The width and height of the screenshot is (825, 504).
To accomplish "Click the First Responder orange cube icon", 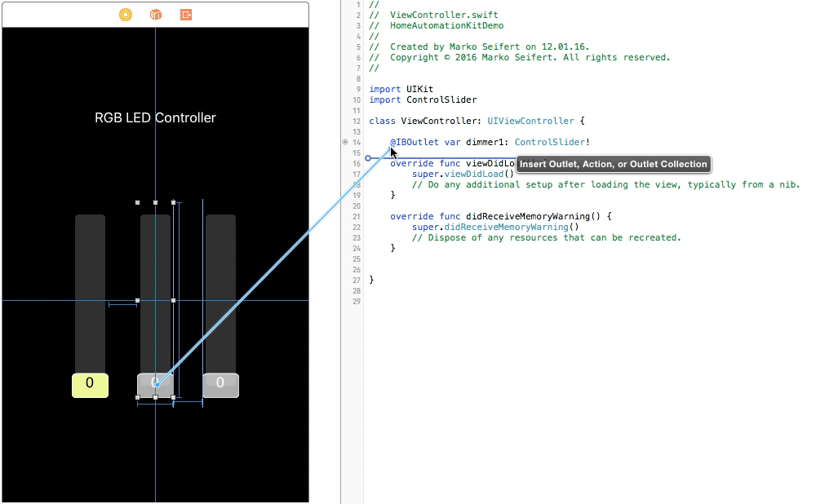I will (x=155, y=14).
